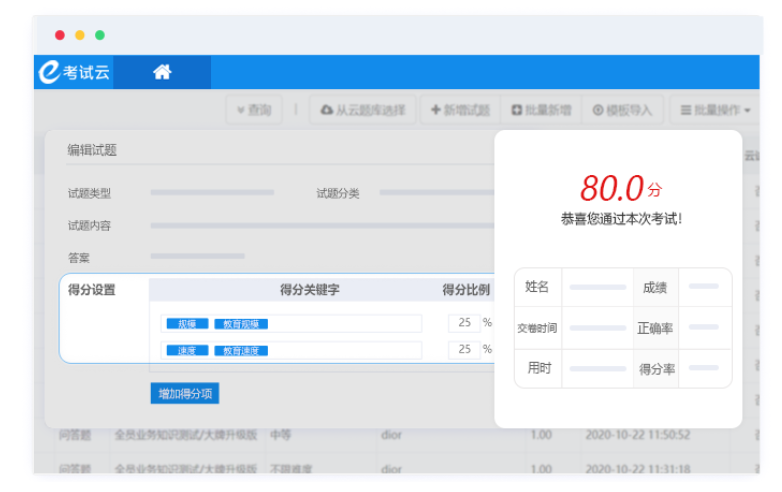Click the green macOS maximize button

[100, 35]
